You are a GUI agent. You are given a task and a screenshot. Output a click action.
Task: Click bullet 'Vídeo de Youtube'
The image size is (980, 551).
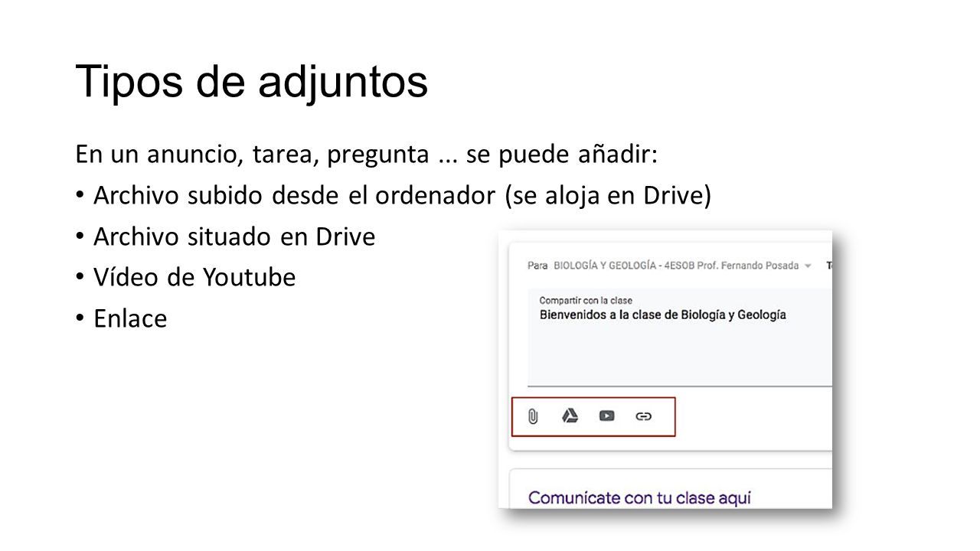pyautogui.click(x=194, y=278)
